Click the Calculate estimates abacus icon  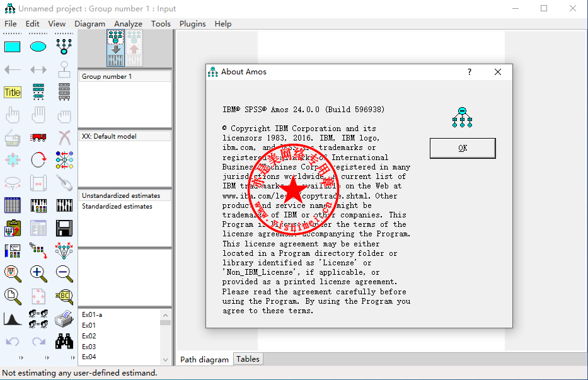(x=64, y=205)
